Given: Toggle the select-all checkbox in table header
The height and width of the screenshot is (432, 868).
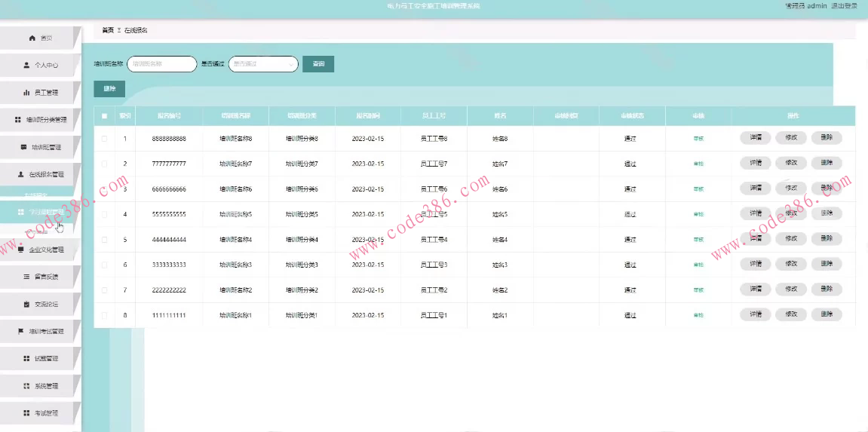Looking at the screenshot, I should click(104, 116).
